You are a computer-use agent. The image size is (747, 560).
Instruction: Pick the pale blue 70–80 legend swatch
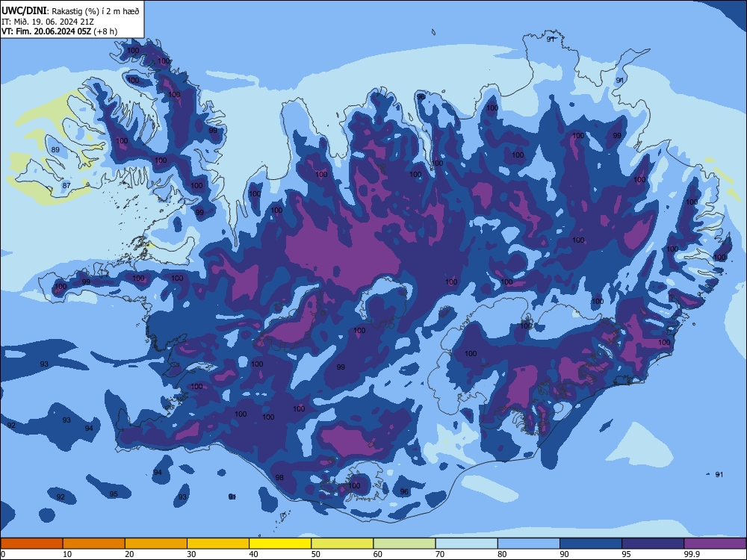[466, 544]
